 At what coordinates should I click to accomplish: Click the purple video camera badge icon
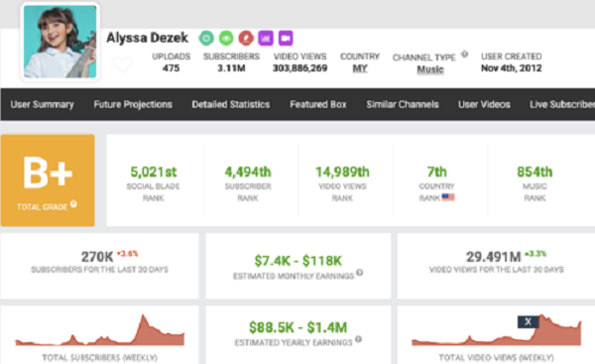click(286, 38)
